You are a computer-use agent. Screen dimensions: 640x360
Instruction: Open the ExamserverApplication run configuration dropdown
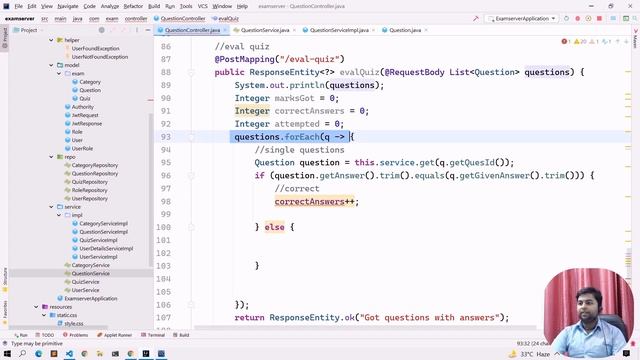coord(522,19)
